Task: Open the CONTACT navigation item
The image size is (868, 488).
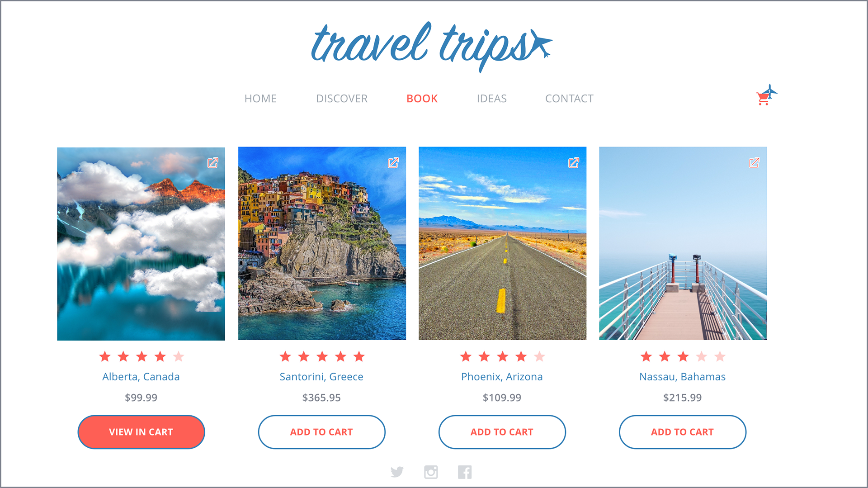Action: [x=569, y=99]
